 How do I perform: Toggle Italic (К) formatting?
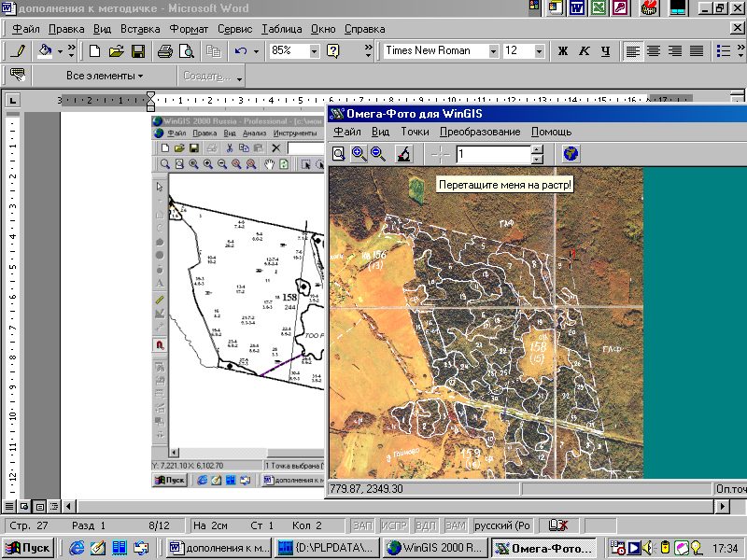click(x=585, y=51)
